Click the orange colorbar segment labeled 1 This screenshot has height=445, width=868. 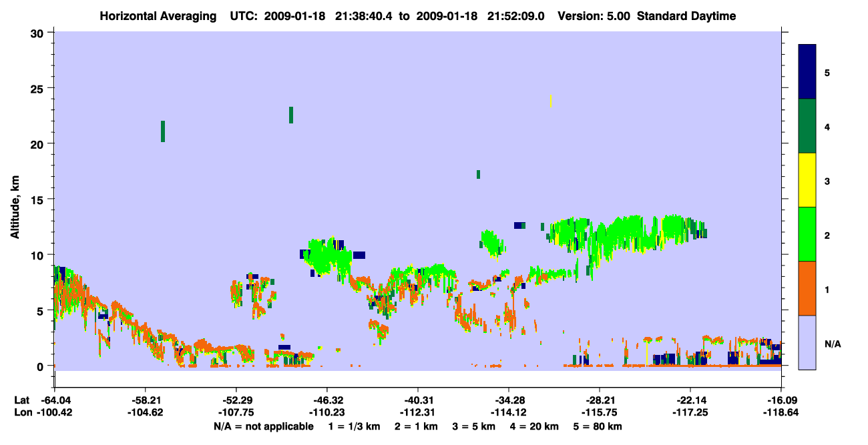coord(807,288)
